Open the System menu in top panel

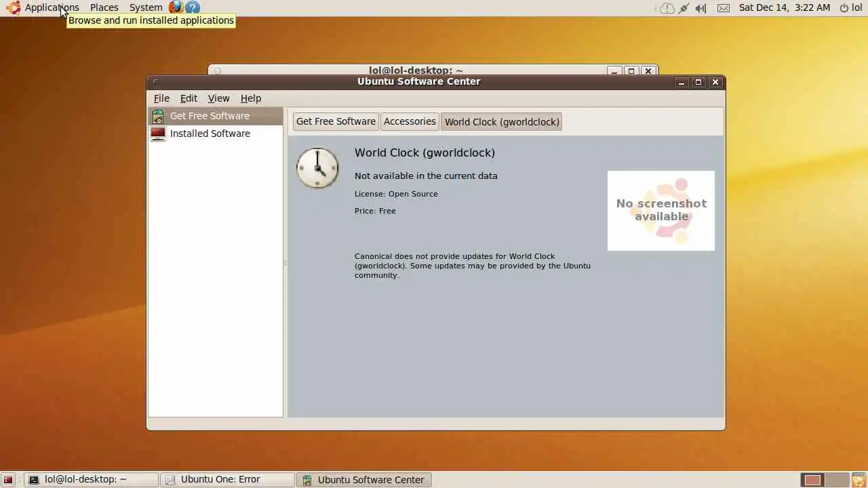coord(146,7)
